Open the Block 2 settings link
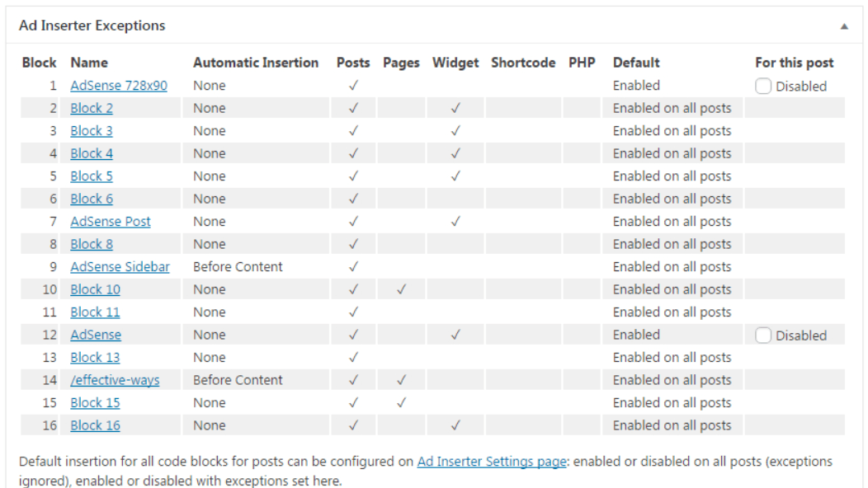The image size is (868, 488). tap(92, 109)
